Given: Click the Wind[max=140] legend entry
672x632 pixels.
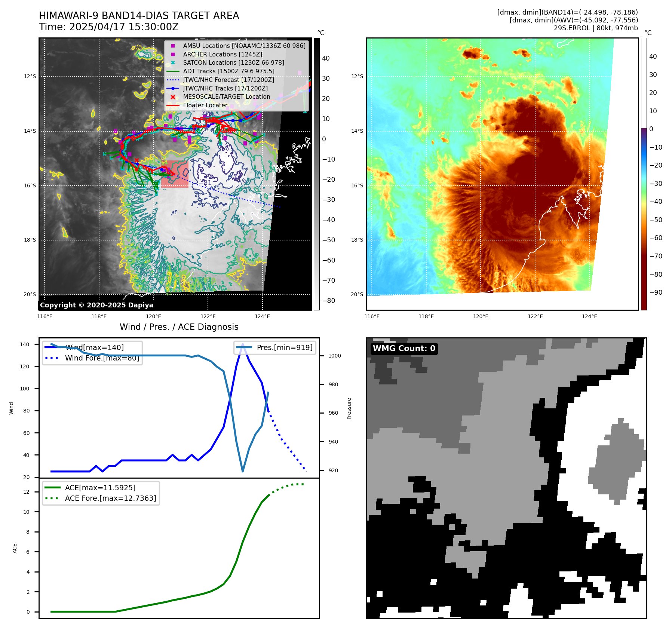Looking at the screenshot, I should click(94, 347).
